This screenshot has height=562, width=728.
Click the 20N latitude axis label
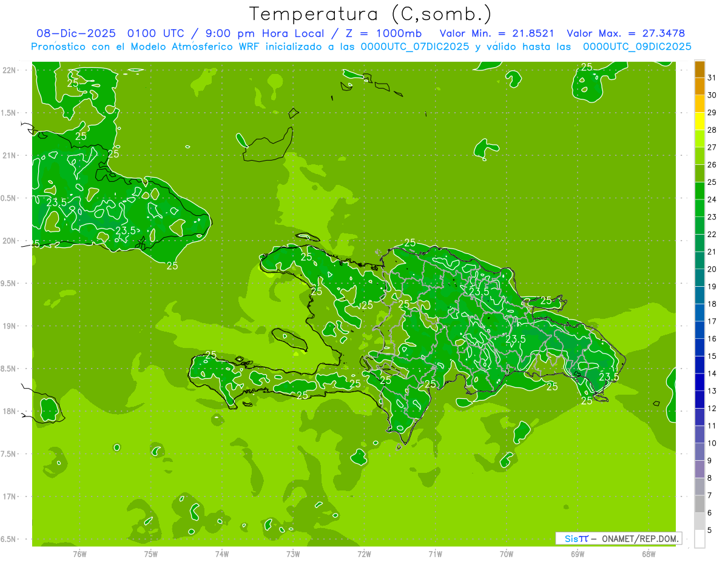pyautogui.click(x=10, y=241)
